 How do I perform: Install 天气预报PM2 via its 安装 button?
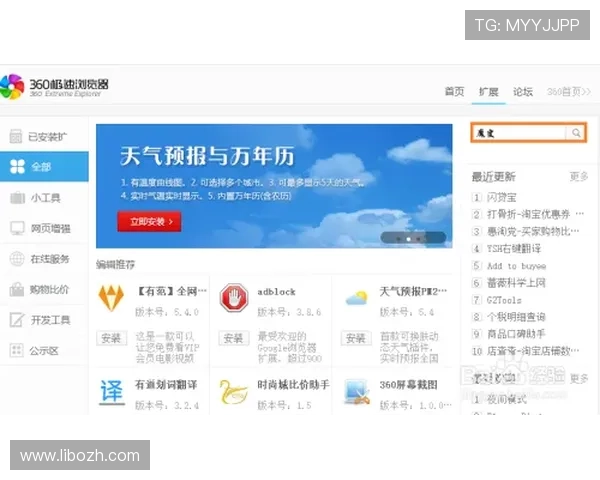[x=356, y=338]
